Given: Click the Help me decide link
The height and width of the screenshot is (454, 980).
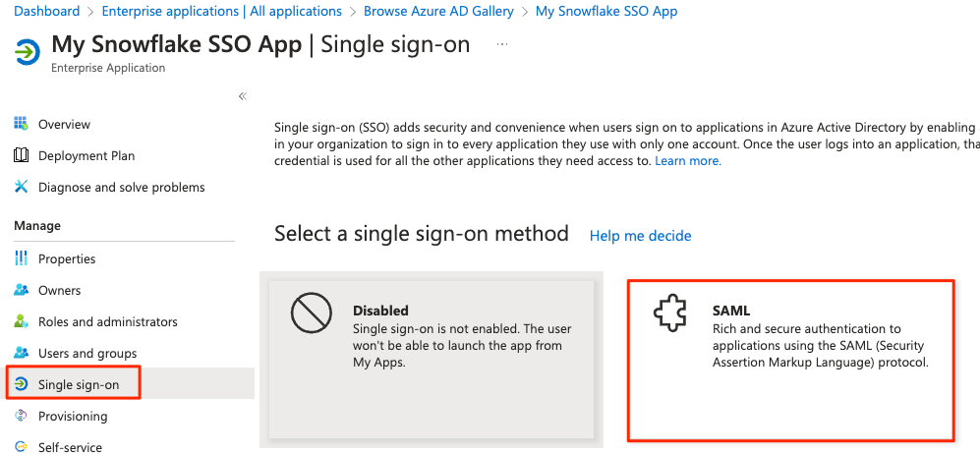Looking at the screenshot, I should [641, 236].
